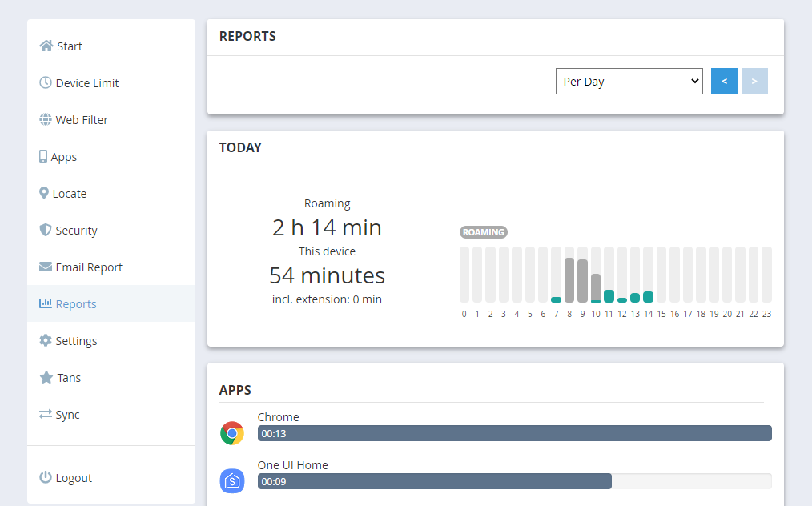
Task: Click the Settings gear icon
Action: (x=46, y=340)
